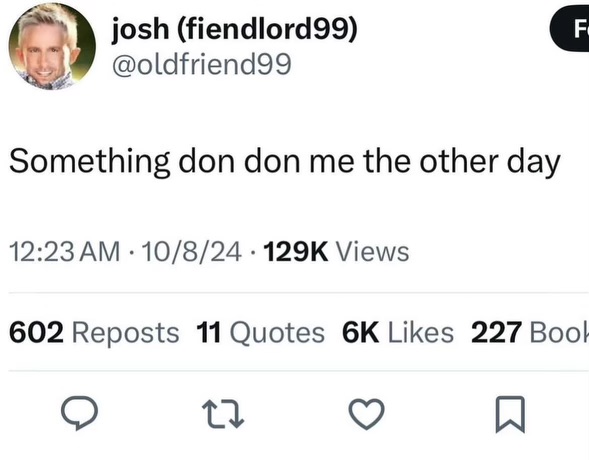Like the post with heart icon
This screenshot has height=460, width=589.
pos(367,414)
